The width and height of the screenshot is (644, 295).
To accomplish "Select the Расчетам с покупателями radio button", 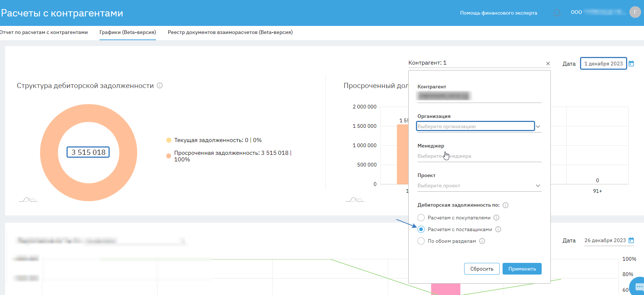I will (421, 218).
